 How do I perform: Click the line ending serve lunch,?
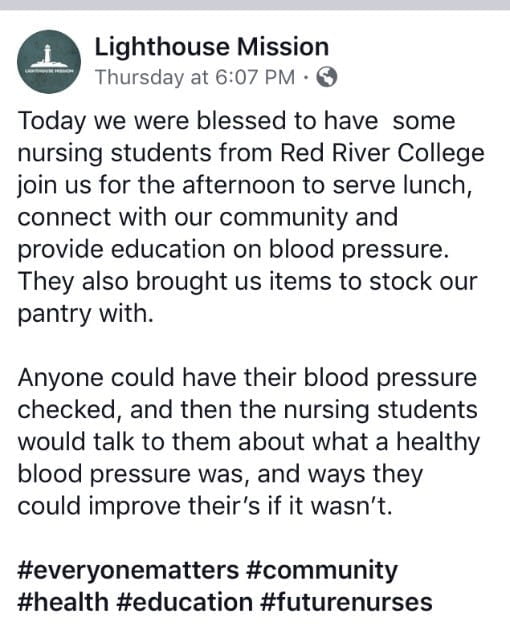click(245, 186)
